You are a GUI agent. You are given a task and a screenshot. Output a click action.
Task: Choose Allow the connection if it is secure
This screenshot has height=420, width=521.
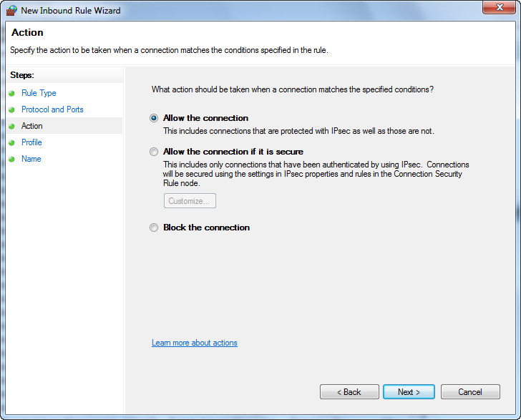coord(153,152)
